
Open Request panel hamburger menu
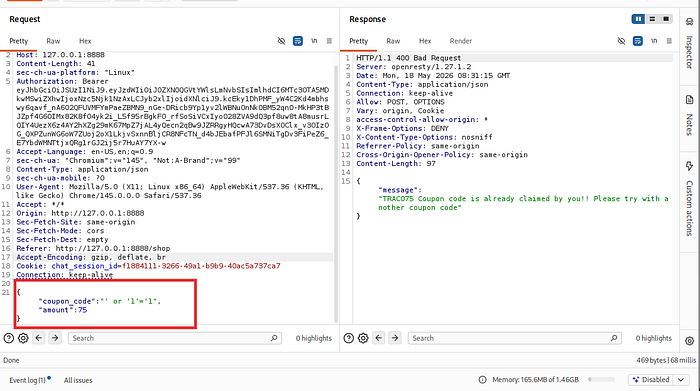(329, 41)
